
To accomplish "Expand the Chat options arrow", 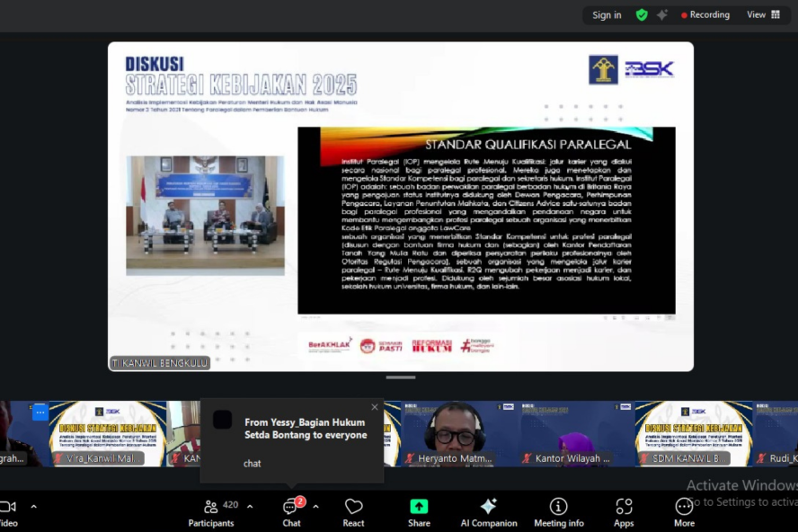I will click(315, 506).
